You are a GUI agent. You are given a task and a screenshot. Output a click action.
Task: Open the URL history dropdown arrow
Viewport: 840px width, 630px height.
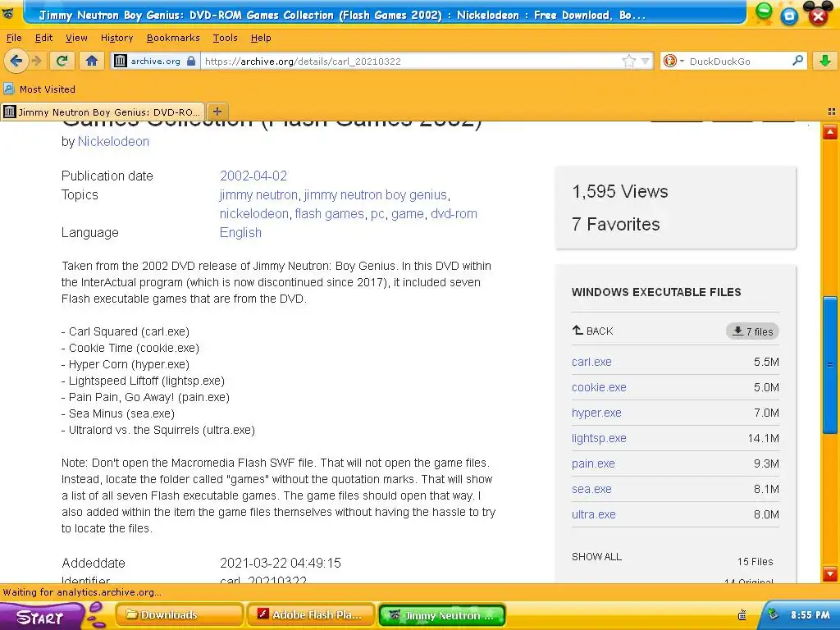point(645,61)
